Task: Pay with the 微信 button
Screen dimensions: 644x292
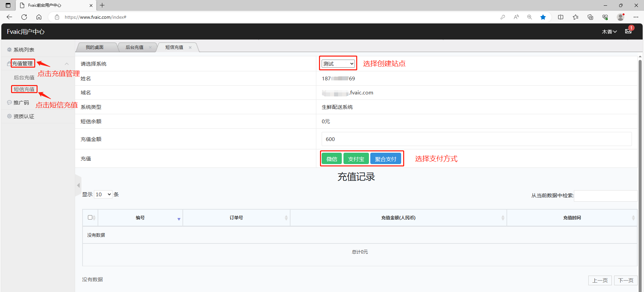Action: click(331, 159)
